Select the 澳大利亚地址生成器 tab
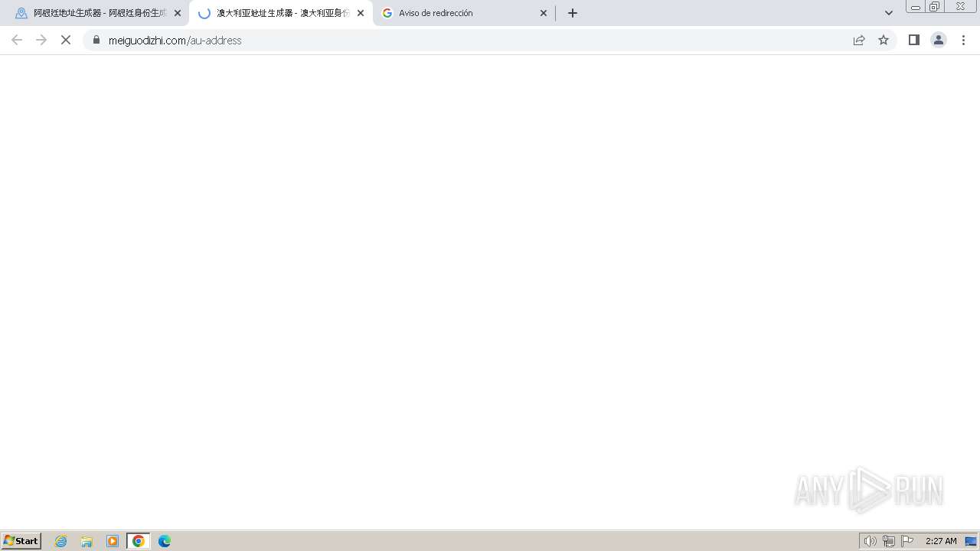Viewport: 980px width, 551px height. [x=280, y=13]
